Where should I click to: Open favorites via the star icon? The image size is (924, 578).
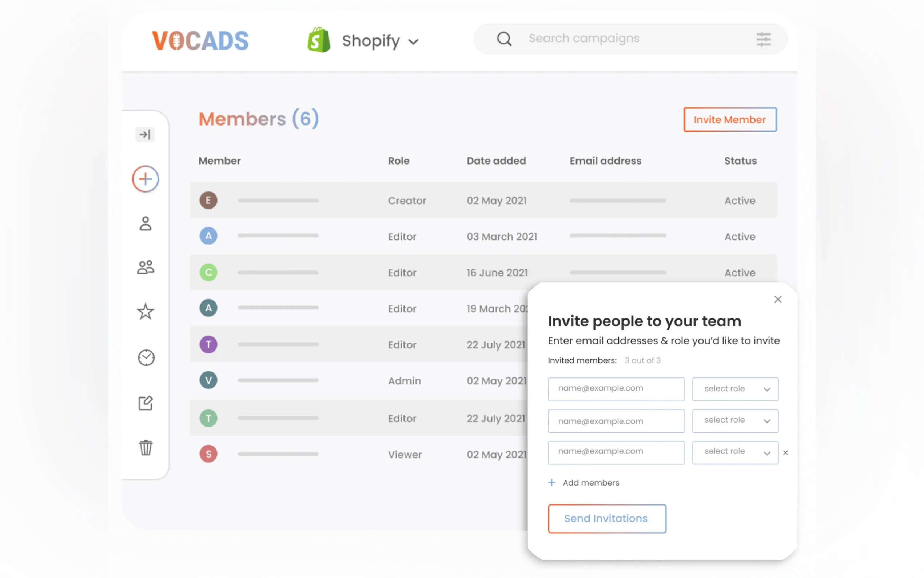coord(145,312)
